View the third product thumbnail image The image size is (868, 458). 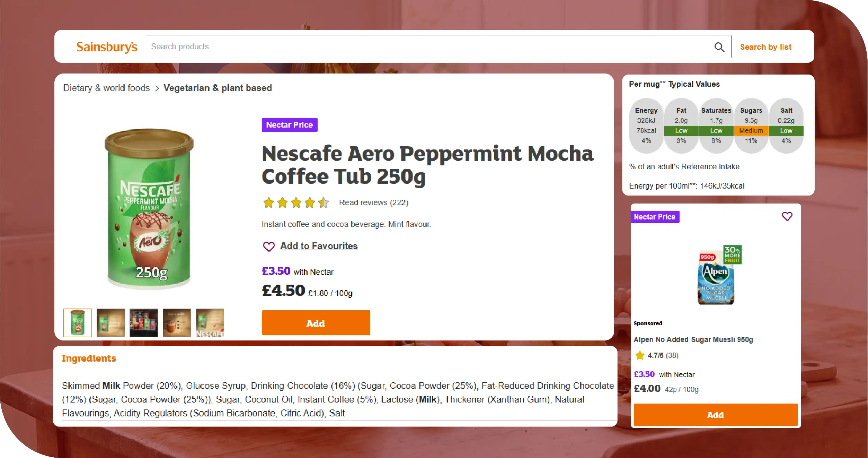(144, 323)
